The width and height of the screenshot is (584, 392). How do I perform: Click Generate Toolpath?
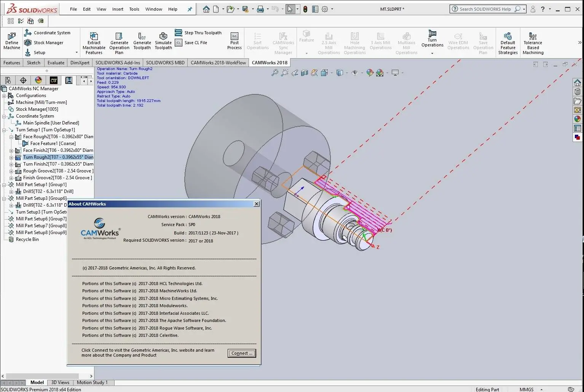(142, 41)
